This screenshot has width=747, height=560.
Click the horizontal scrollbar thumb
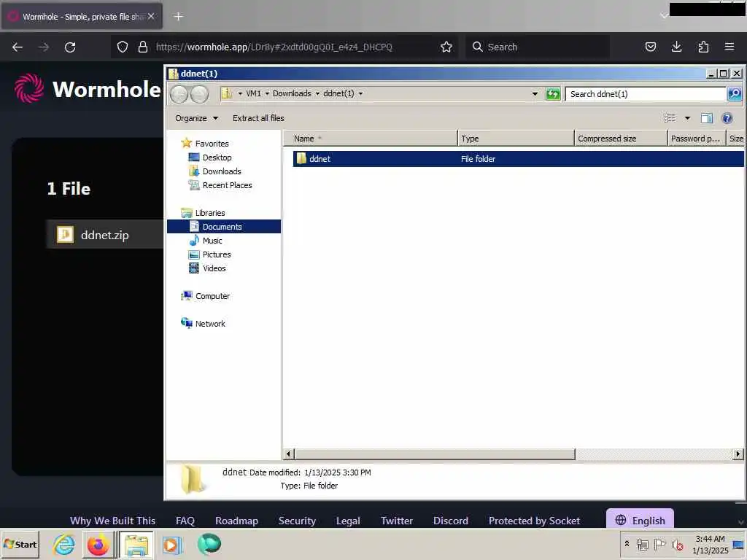[435, 454]
